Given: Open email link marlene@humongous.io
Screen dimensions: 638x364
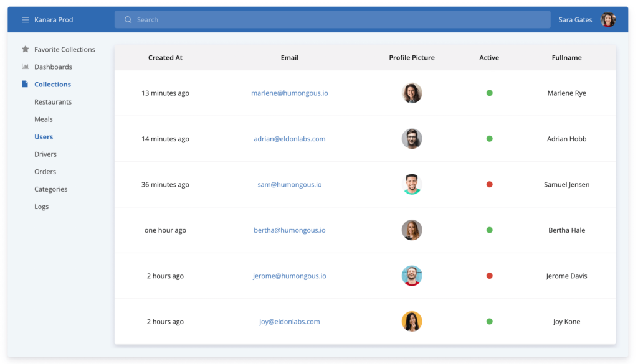Looking at the screenshot, I should click(289, 93).
